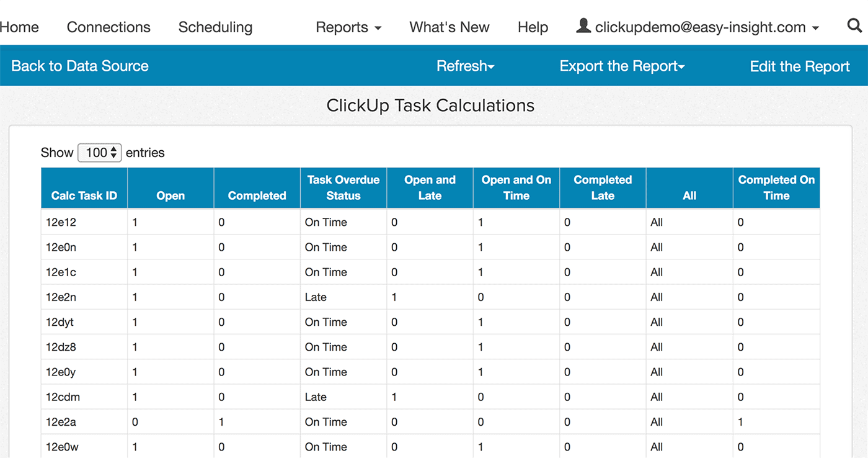The height and width of the screenshot is (458, 868).
Task: Sort by Open and On Time column
Action: point(516,188)
